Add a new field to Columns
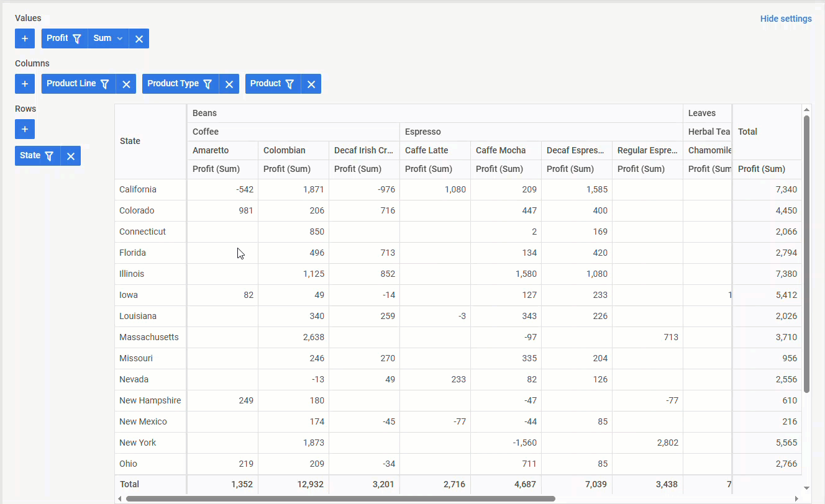Screen dimensions: 825x504 click(x=25, y=84)
